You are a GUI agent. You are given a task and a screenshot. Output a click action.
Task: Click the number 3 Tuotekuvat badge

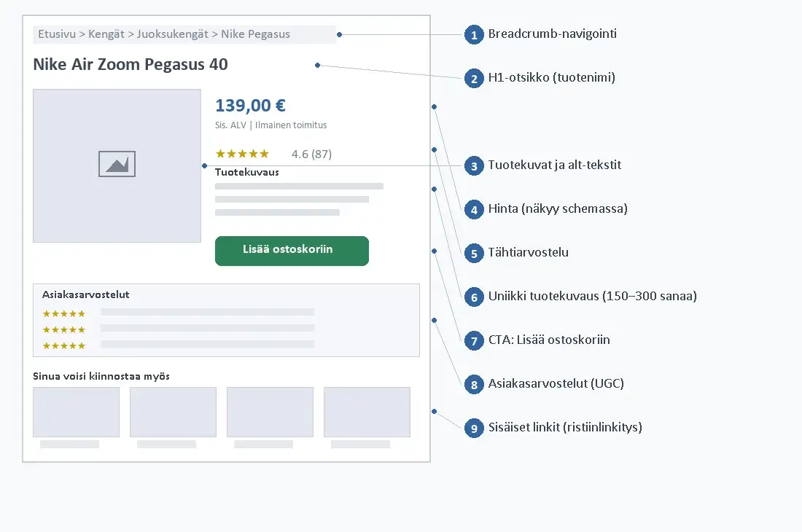click(x=474, y=166)
